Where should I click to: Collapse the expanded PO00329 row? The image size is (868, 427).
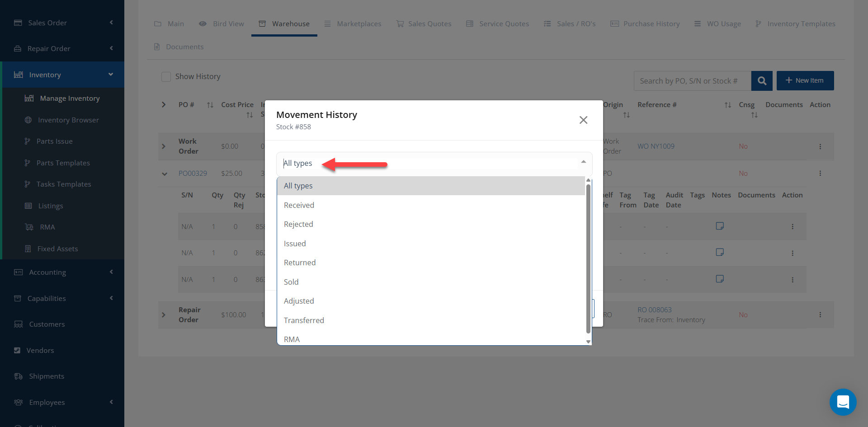[x=165, y=174]
